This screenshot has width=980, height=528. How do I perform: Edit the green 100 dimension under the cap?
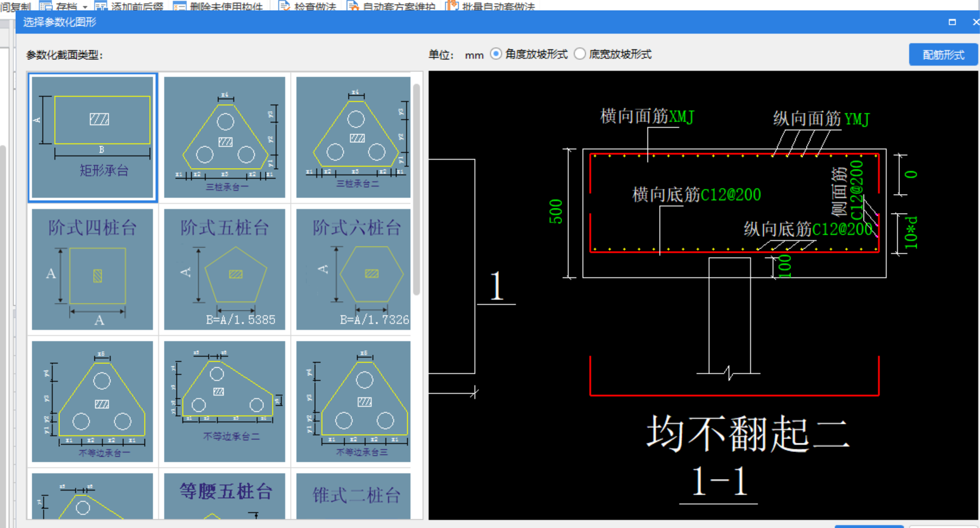coord(785,267)
